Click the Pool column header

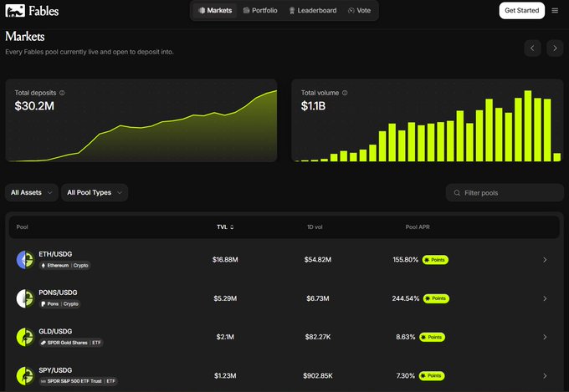click(22, 227)
